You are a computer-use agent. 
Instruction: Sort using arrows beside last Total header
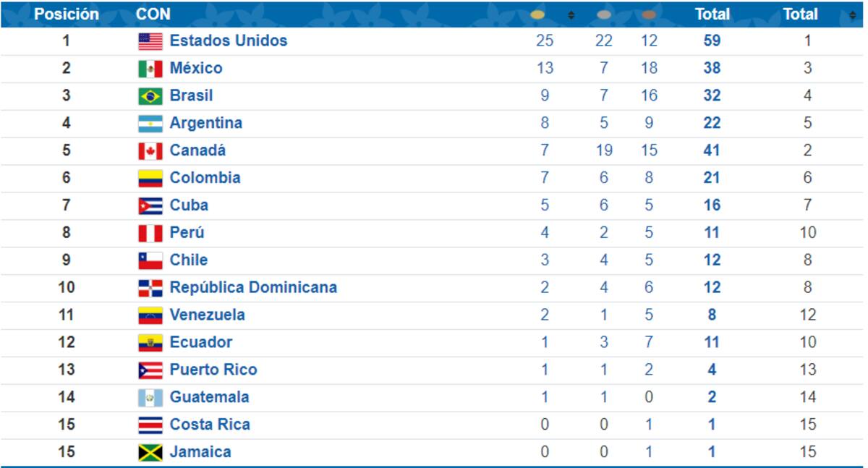click(851, 14)
